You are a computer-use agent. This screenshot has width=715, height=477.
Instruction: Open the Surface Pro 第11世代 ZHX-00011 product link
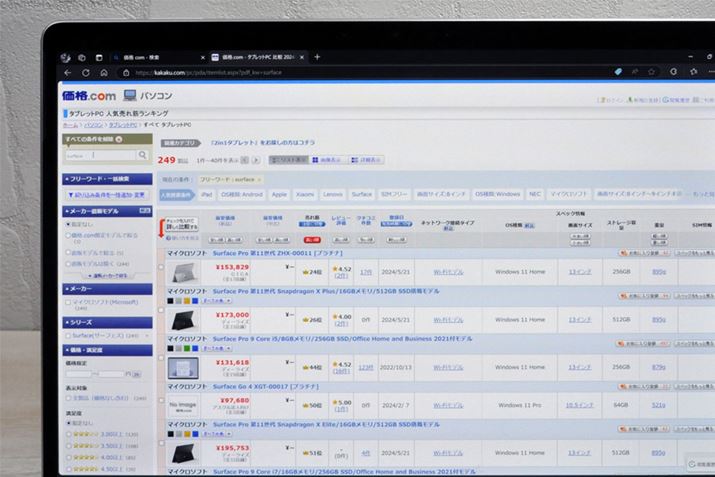click(277, 253)
